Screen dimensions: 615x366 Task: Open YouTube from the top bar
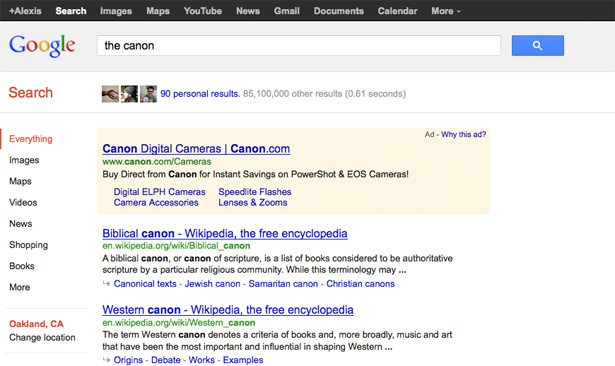tap(203, 11)
